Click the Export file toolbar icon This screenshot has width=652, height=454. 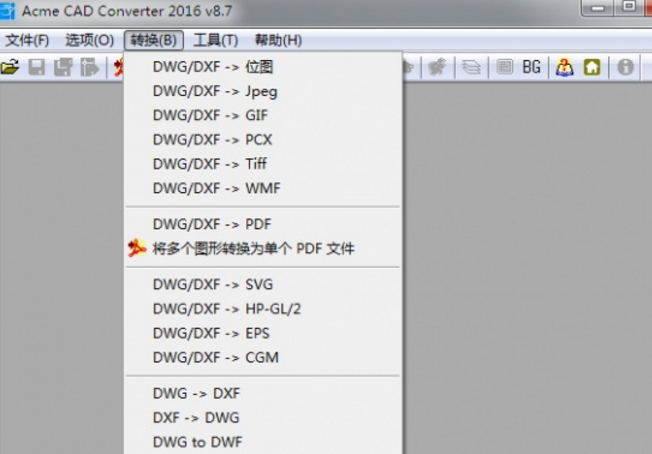pyautogui.click(x=89, y=67)
